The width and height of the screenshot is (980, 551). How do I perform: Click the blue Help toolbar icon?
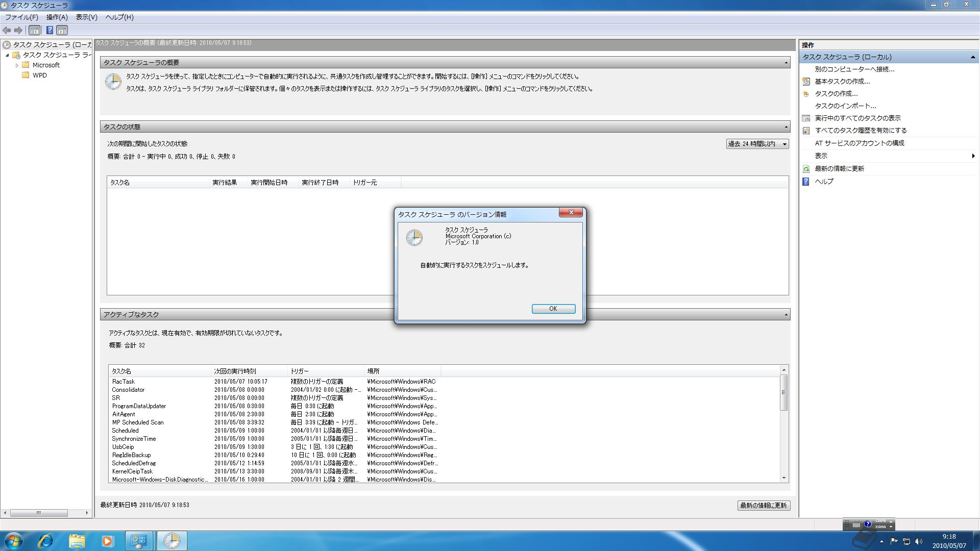pos(50,30)
